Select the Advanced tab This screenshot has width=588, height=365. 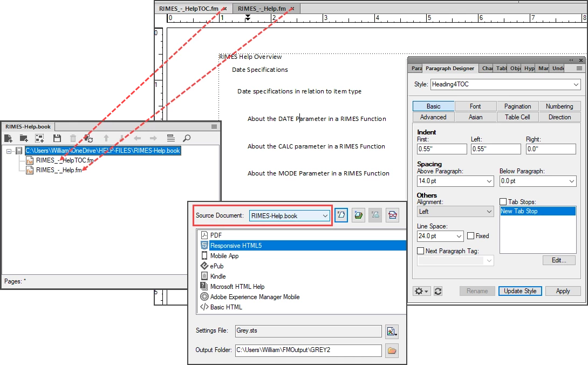click(433, 117)
